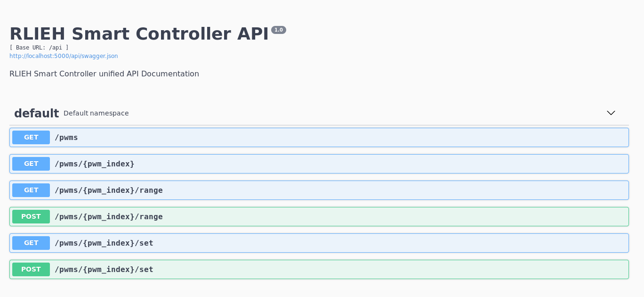The image size is (644, 297).
Task: Collapse the default namespace chevron arrow
Action: pos(611,113)
